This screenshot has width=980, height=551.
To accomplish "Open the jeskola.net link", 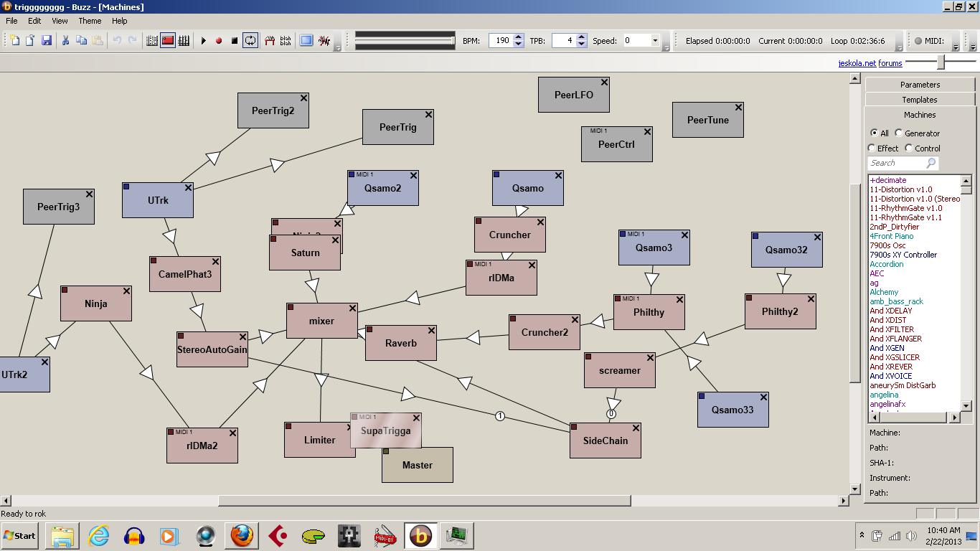I will [x=857, y=63].
